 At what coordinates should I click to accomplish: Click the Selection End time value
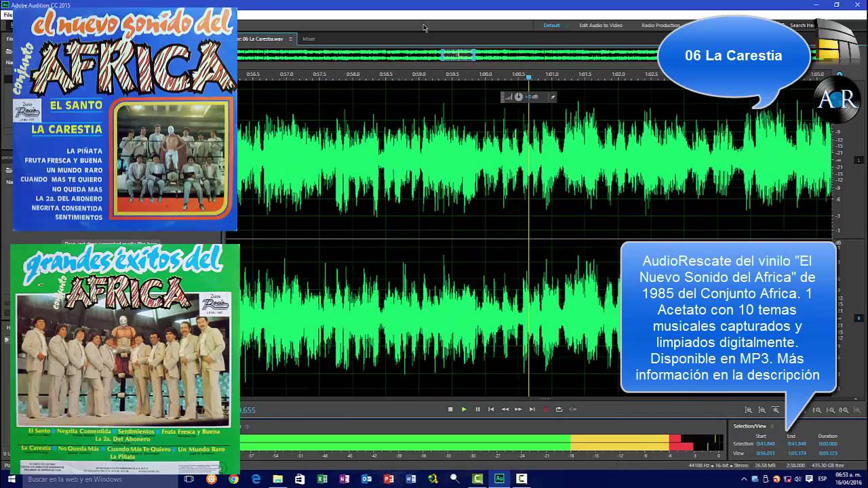coord(796,444)
